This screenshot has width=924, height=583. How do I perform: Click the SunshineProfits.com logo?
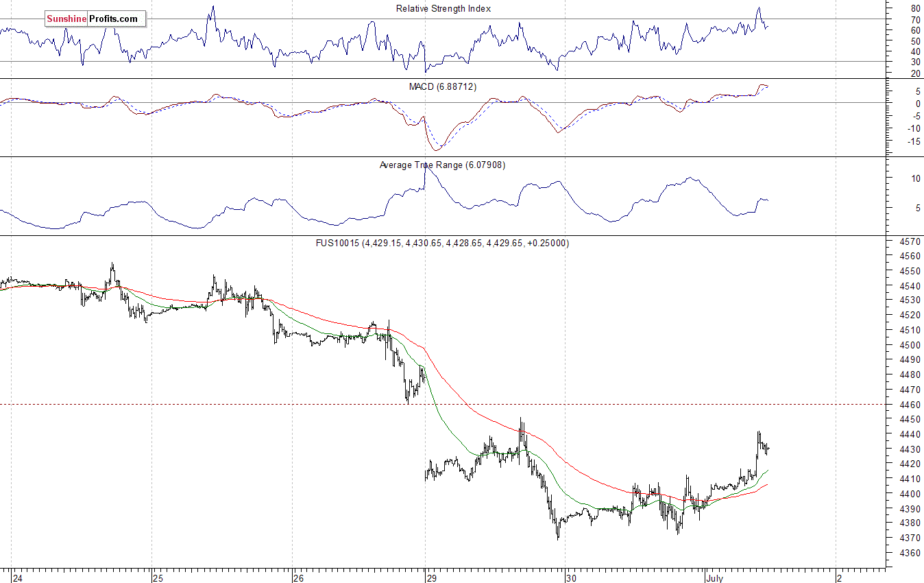[x=95, y=19]
